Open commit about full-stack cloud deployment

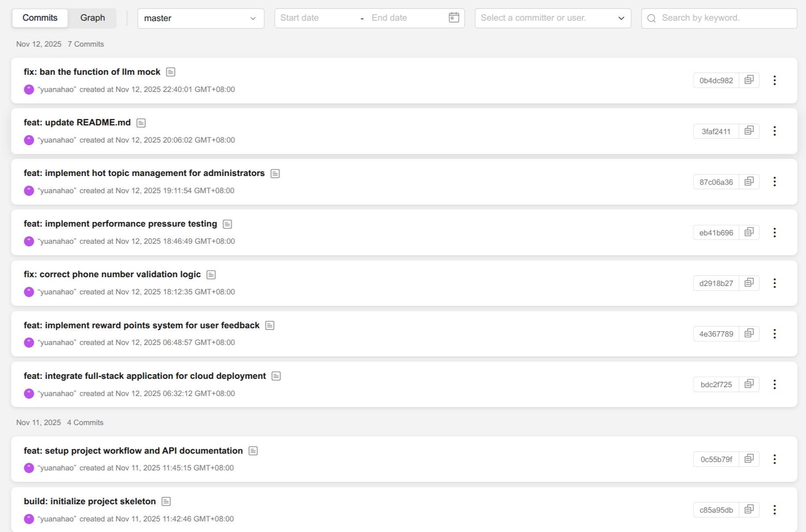pyautogui.click(x=145, y=376)
